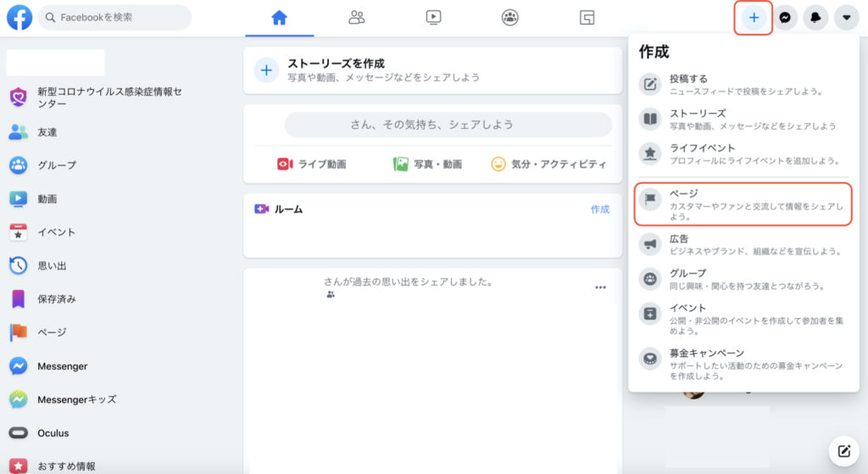Click the Facebook logo
The width and height of the screenshot is (868, 474).
coord(19,17)
